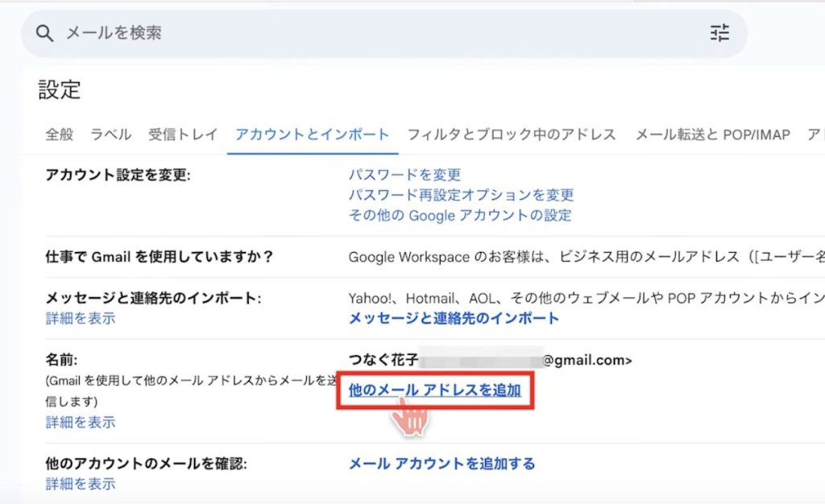Go to フィルタとブロック中のアドレス tab
This screenshot has width=825, height=504.
click(x=512, y=134)
